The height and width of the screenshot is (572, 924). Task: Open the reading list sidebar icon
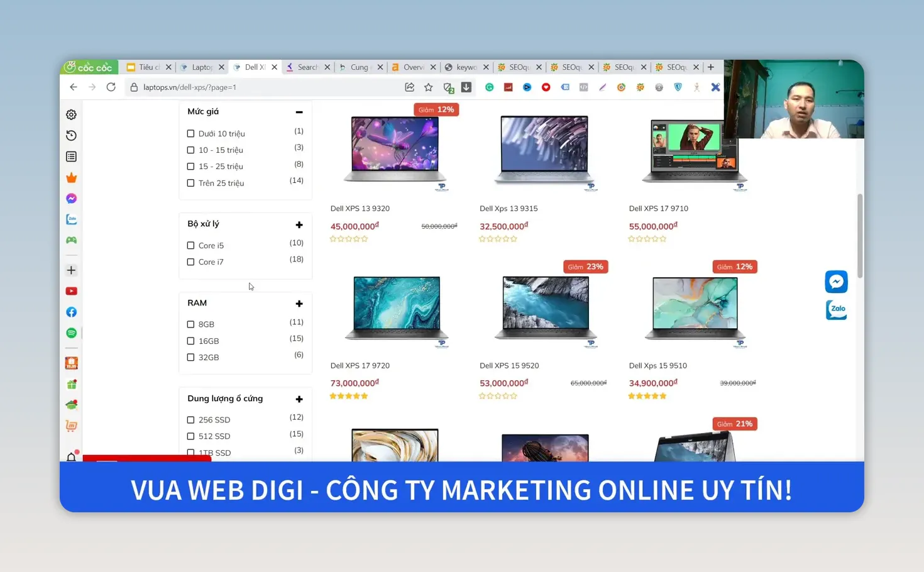[72, 157]
